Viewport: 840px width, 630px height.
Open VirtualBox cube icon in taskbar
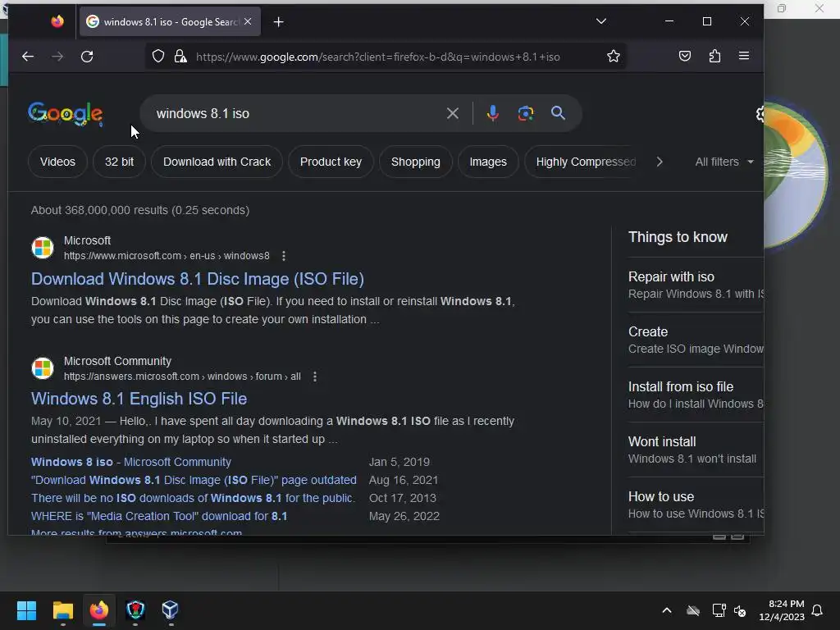171,610
